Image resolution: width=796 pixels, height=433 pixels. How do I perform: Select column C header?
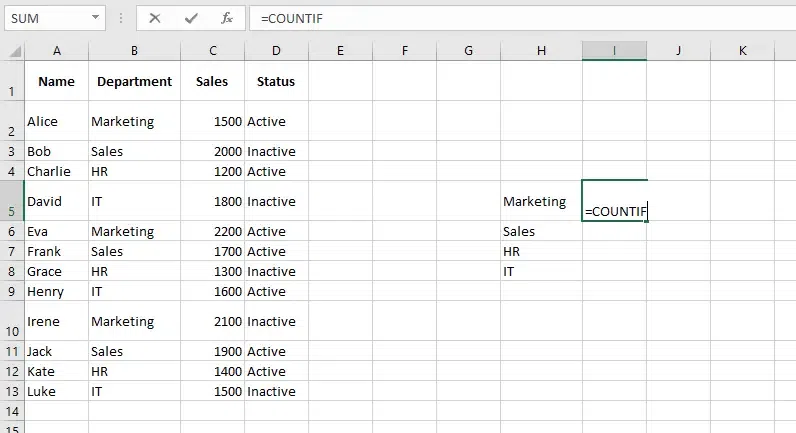pos(213,50)
